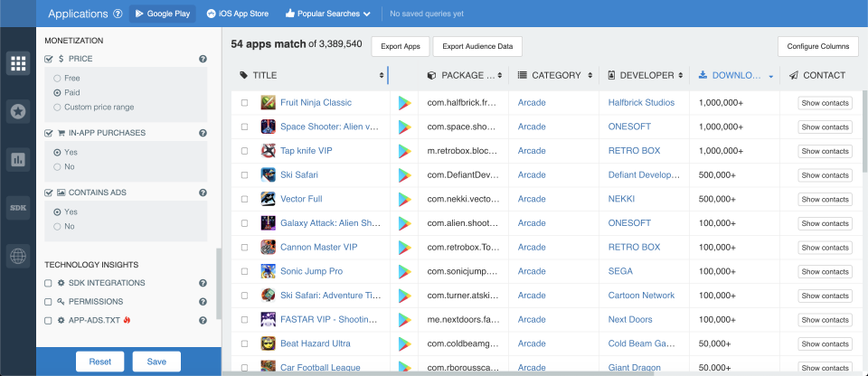
Task: Click the FASTAR VIP app icon
Action: (269, 320)
